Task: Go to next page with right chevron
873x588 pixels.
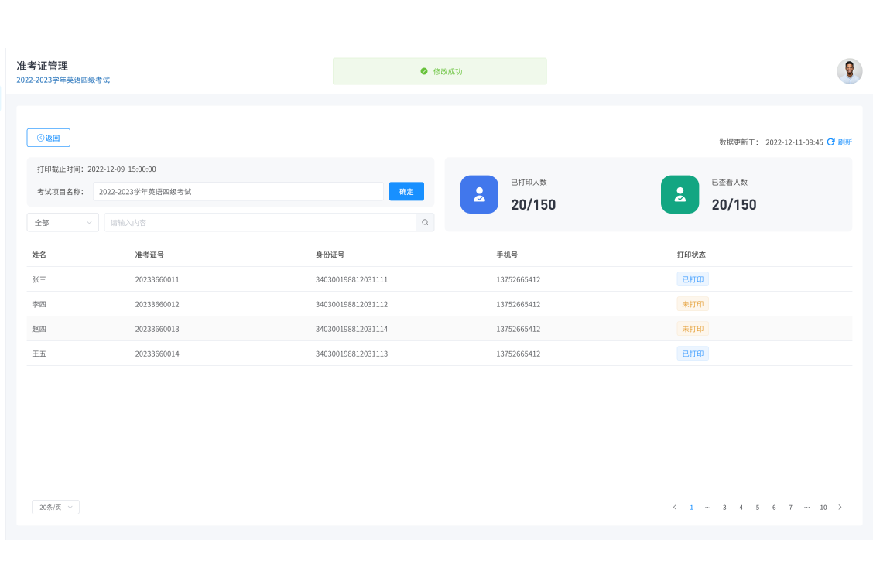Action: click(840, 508)
